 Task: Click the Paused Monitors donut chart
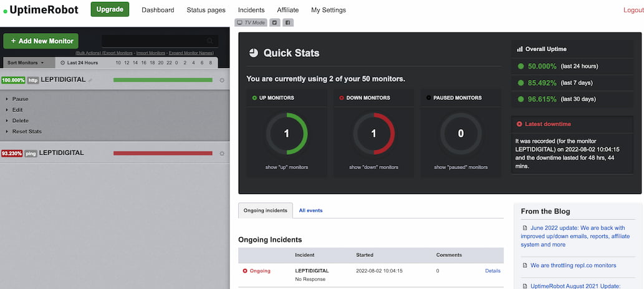461,134
